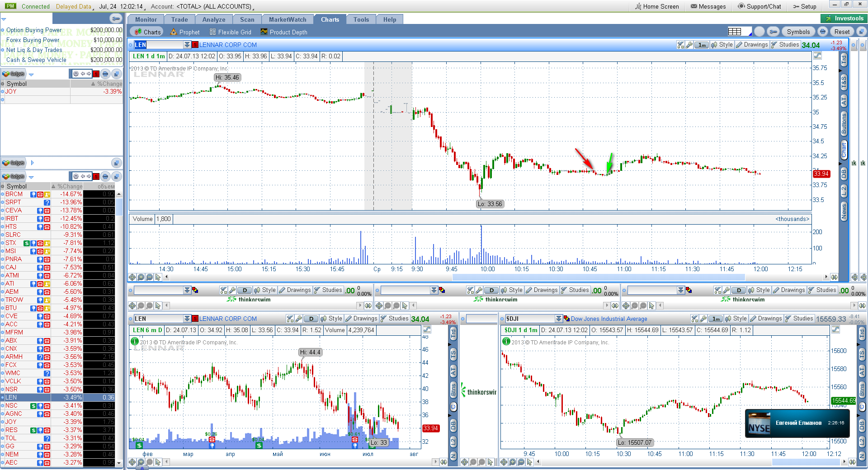Open the Product Depth view
The height and width of the screenshot is (470, 868).
[283, 32]
